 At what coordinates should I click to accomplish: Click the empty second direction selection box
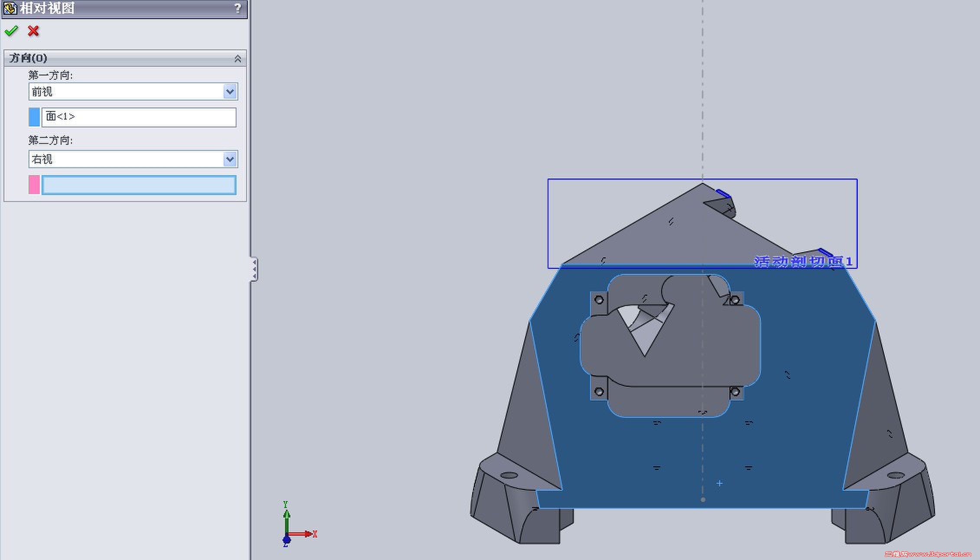[139, 185]
